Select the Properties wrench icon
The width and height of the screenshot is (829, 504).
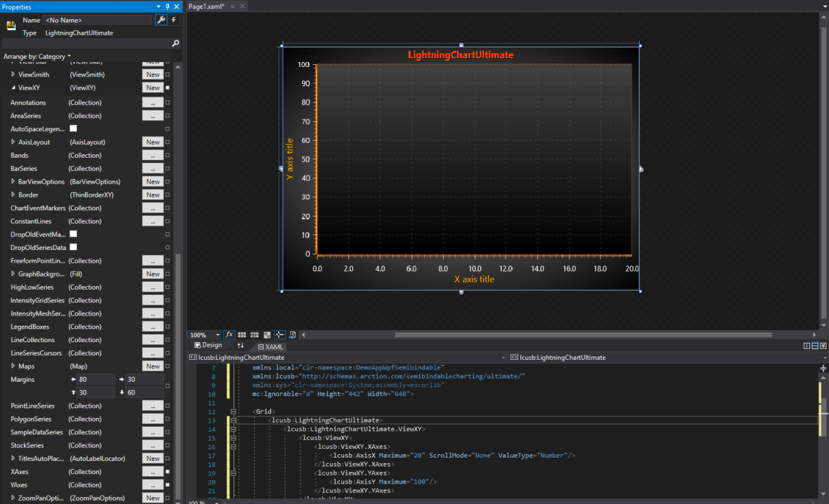pos(160,20)
